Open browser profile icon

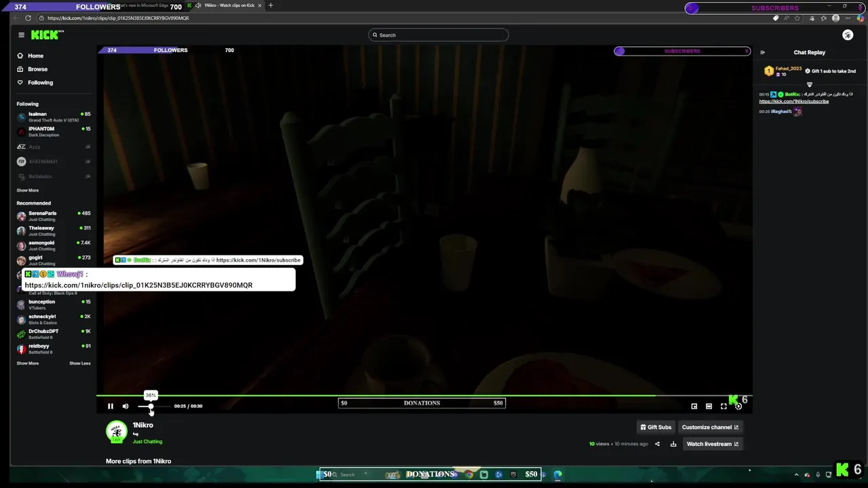pyautogui.click(x=835, y=18)
